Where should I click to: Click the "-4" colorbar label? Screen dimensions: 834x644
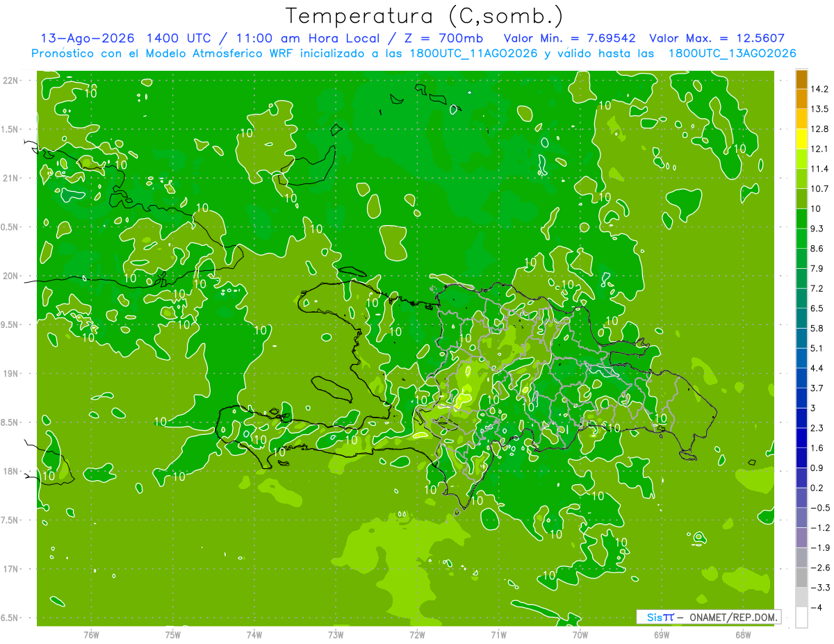pos(817,607)
